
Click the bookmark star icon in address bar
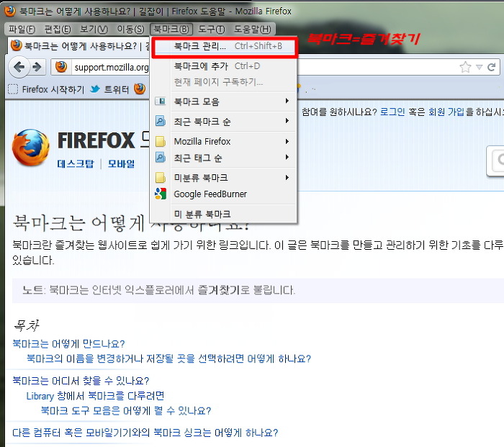click(465, 67)
